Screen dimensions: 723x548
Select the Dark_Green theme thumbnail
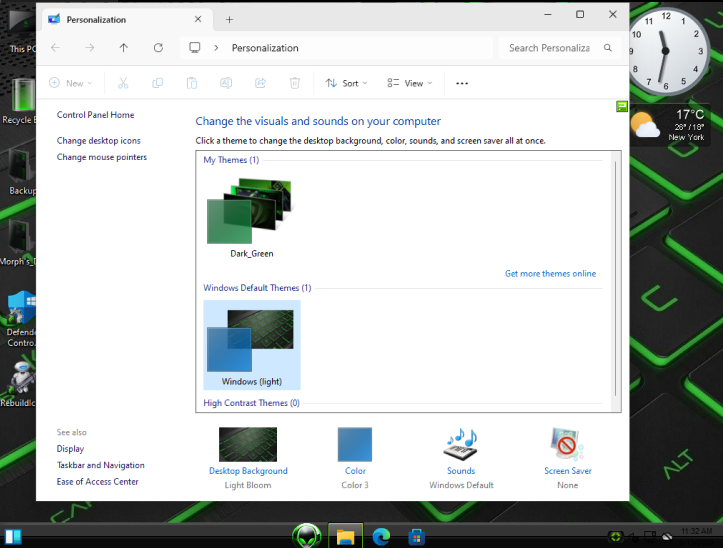[x=250, y=212]
